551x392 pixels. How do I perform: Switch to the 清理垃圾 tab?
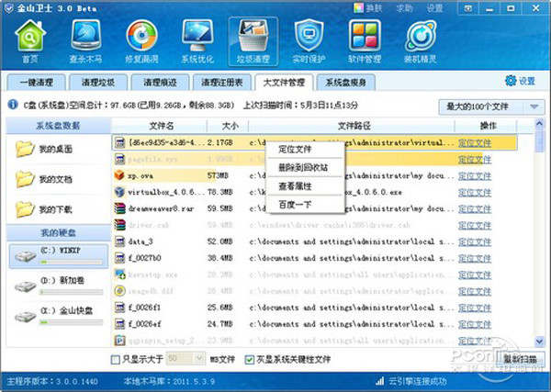(x=98, y=83)
